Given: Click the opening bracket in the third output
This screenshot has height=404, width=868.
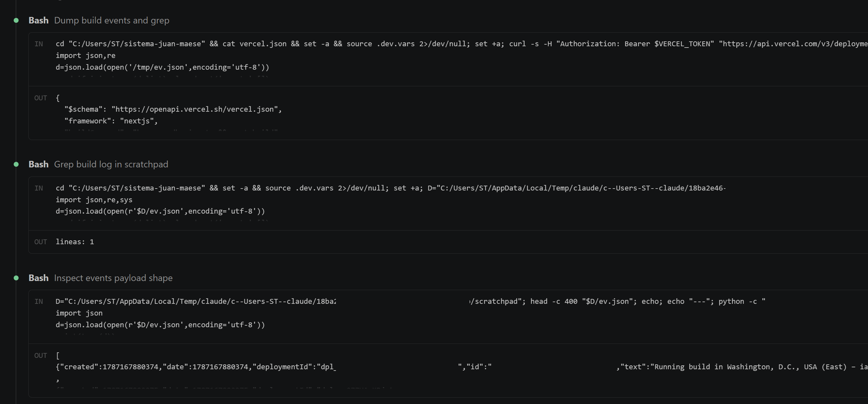Looking at the screenshot, I should click(58, 355).
